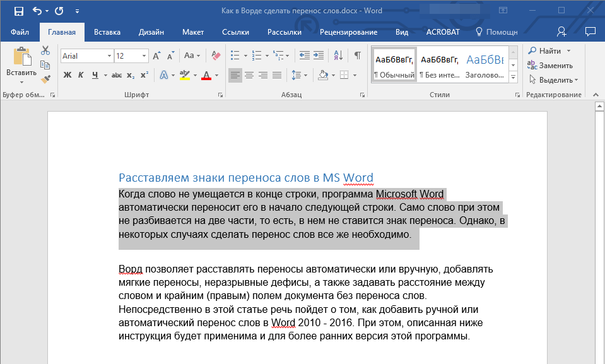Open the font color dropdown arrow

216,75
